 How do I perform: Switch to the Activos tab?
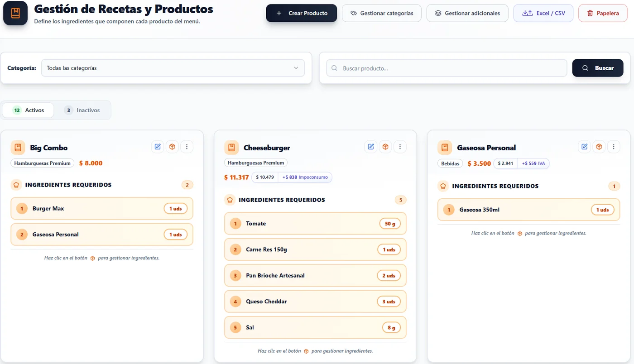coord(28,110)
